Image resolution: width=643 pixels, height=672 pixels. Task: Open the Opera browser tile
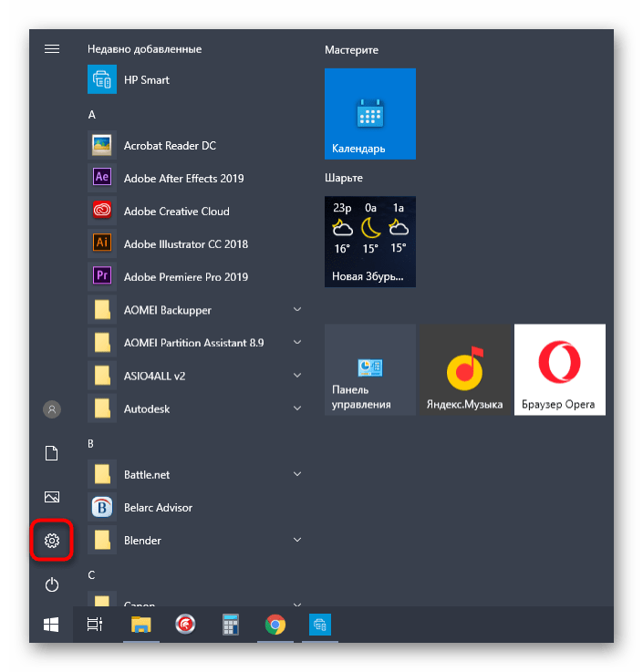[559, 369]
